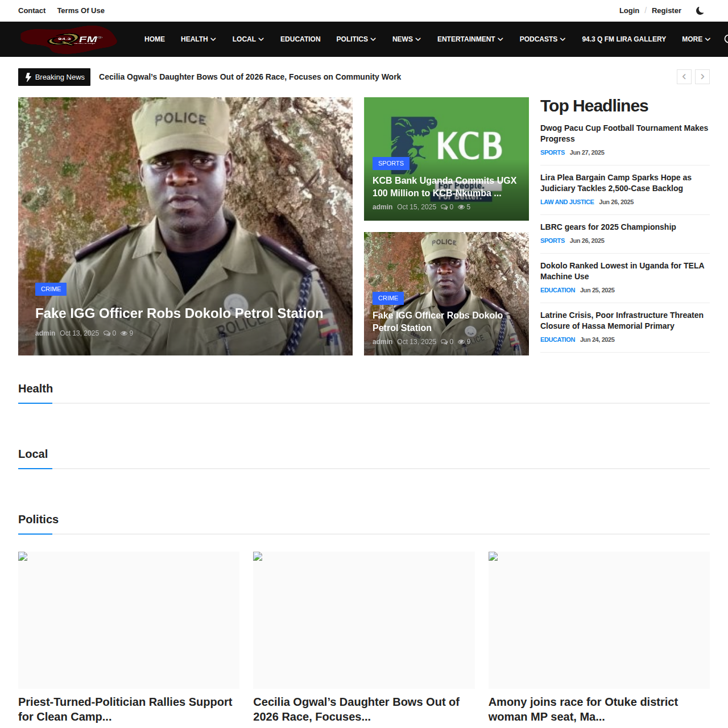Click the views eye icon on the KCB article
728x728 pixels.
tap(461, 208)
